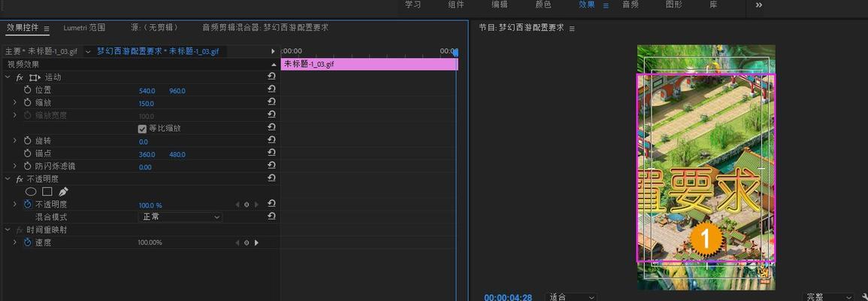Reset the 不透明度 100.0% value row
Viewport: 868px width, 301px height.
(x=271, y=204)
